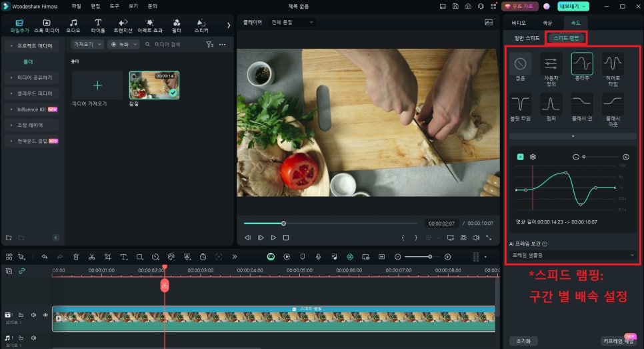The image size is (644, 349).
Task: Choose the 히어로 타임 speed preset
Action: 613,65
